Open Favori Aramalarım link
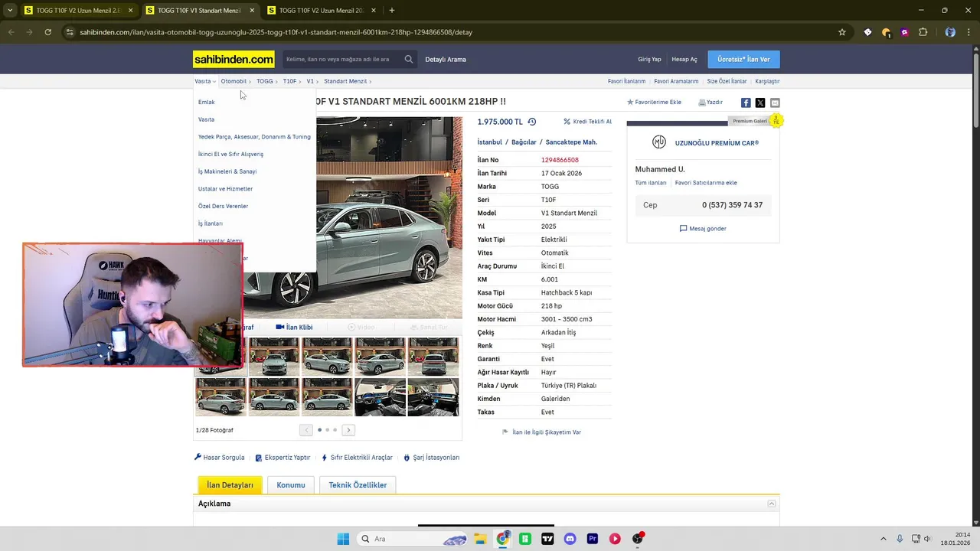980x551 pixels. point(676,81)
